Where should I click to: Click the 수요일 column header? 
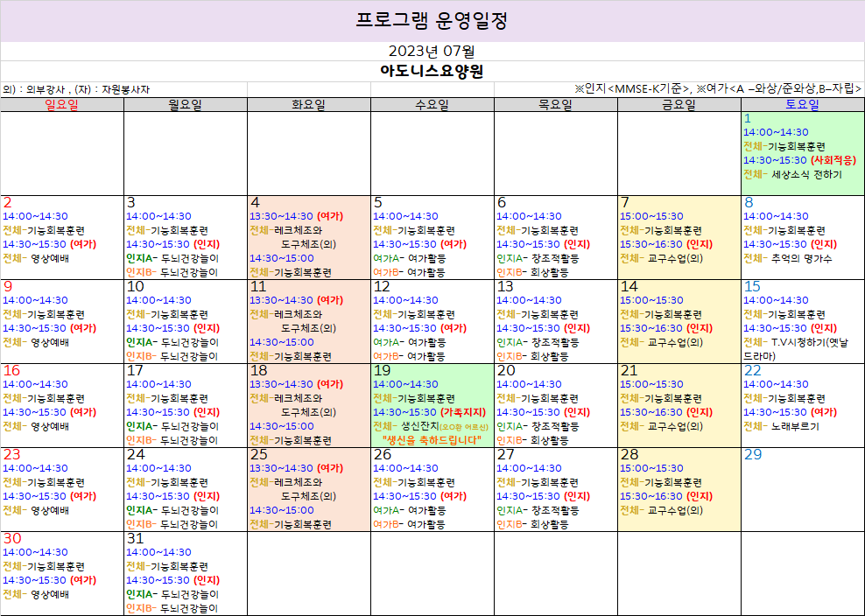(x=432, y=104)
